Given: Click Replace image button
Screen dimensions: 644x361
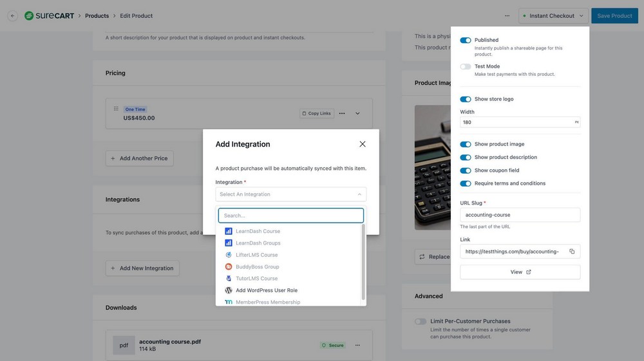Looking at the screenshot, I should coord(433,257).
